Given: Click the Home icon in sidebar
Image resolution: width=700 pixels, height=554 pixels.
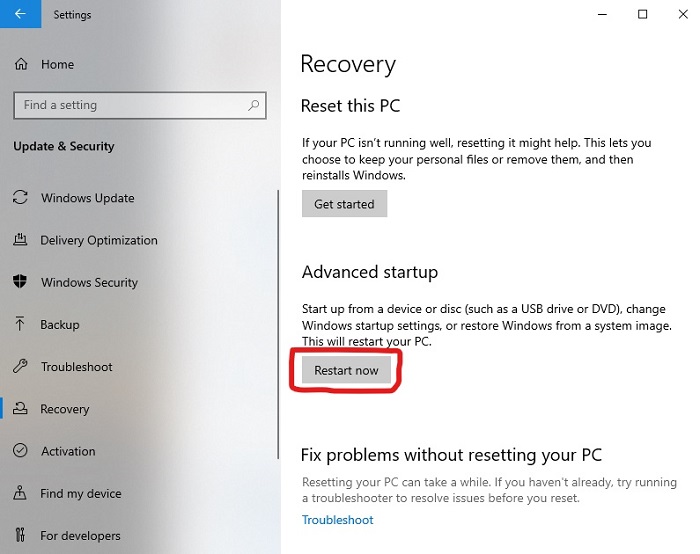Looking at the screenshot, I should 20,65.
